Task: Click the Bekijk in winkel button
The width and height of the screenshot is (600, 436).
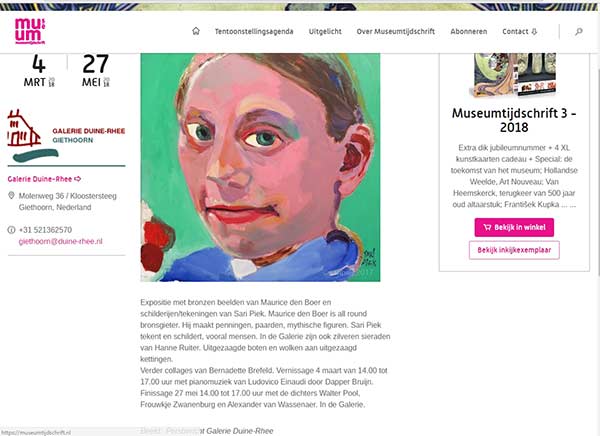Action: (x=514, y=227)
